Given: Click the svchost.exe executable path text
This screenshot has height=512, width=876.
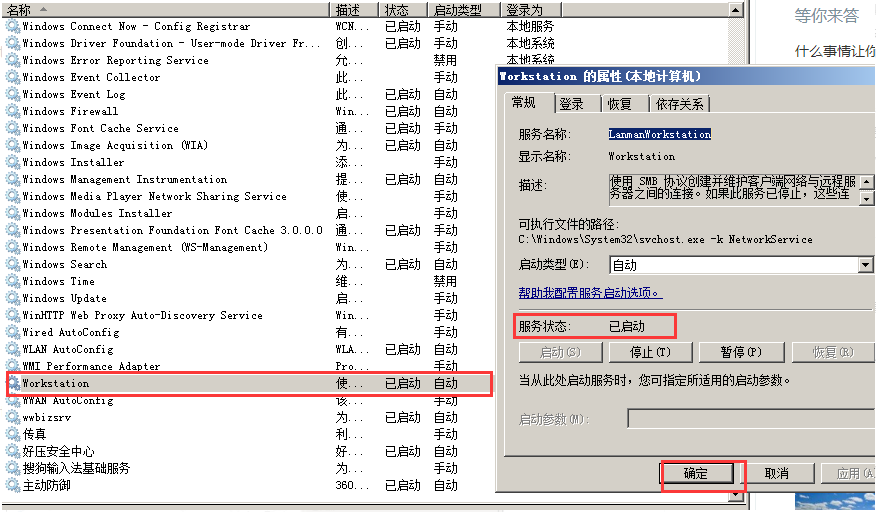Looking at the screenshot, I should point(665,239).
